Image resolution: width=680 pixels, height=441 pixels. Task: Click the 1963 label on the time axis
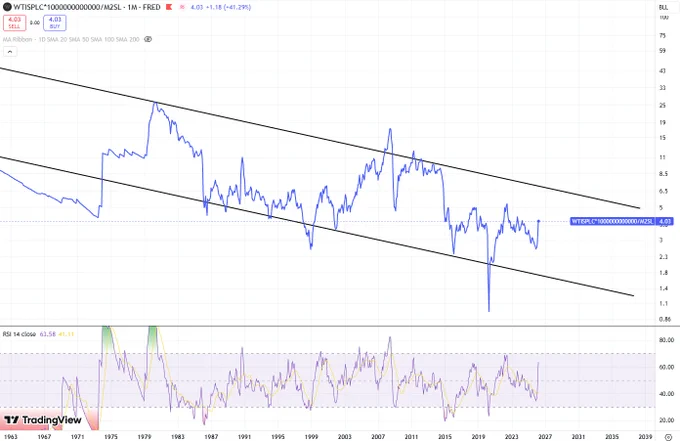click(x=10, y=436)
